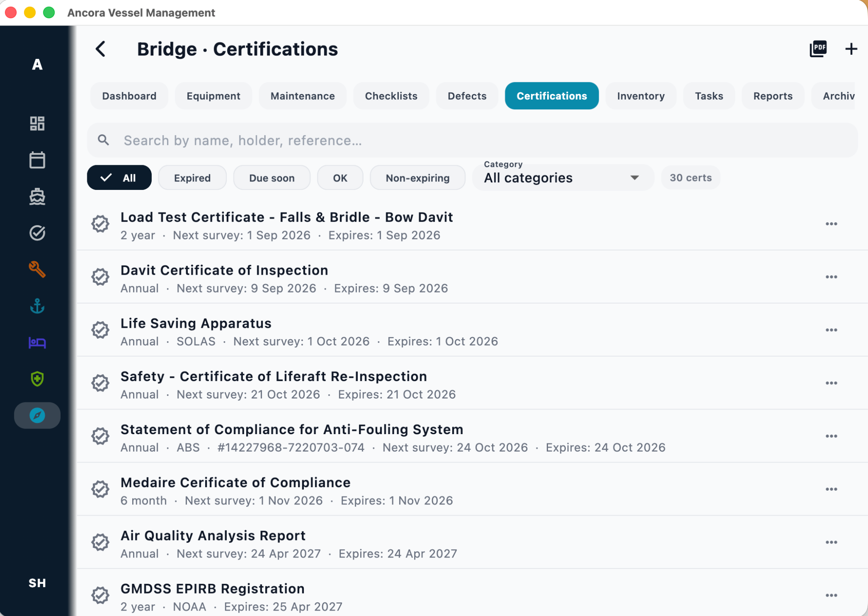868x616 pixels.
Task: Open more options for Life Saving Apparatus
Action: pos(831,330)
